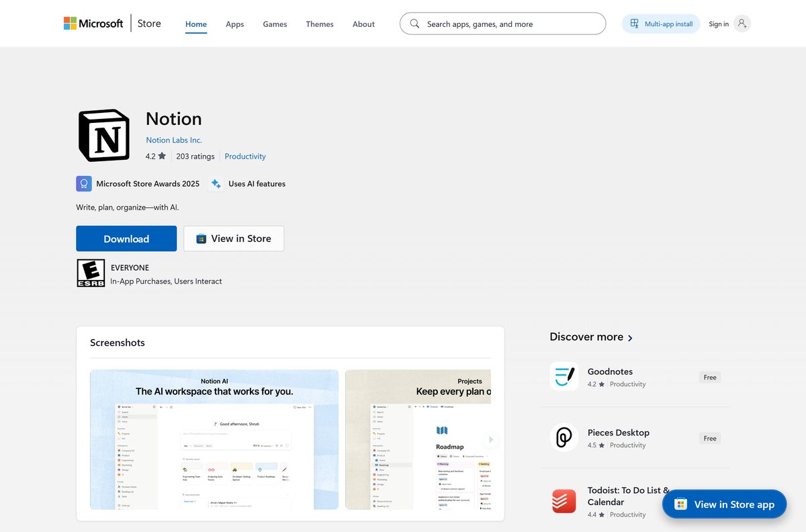Open the Notion AI screenshot thumbnail
The width and height of the screenshot is (806, 532).
pos(214,439)
